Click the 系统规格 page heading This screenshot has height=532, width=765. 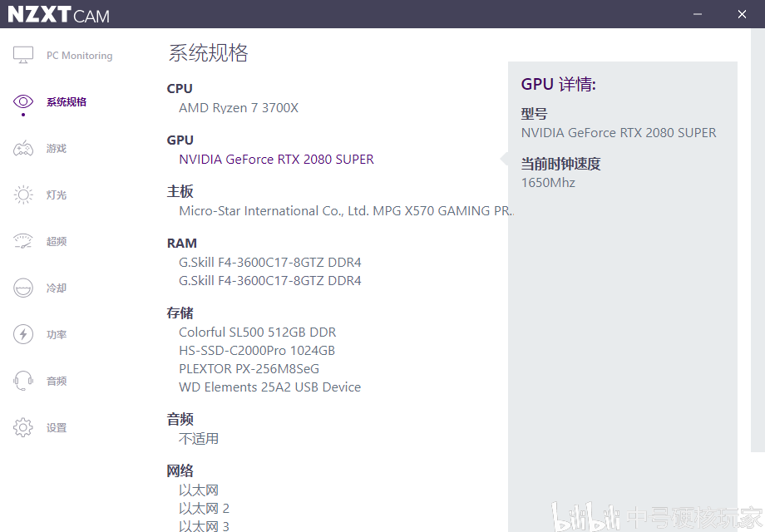pos(209,52)
